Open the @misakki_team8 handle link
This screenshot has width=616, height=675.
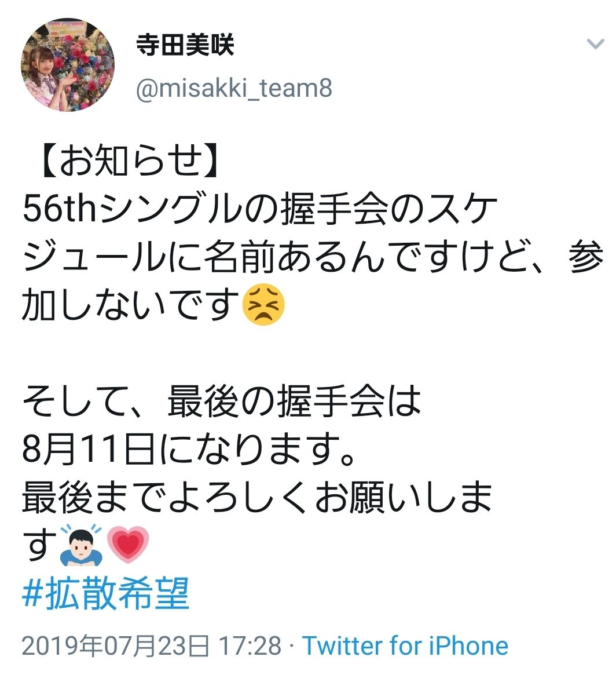tap(234, 88)
